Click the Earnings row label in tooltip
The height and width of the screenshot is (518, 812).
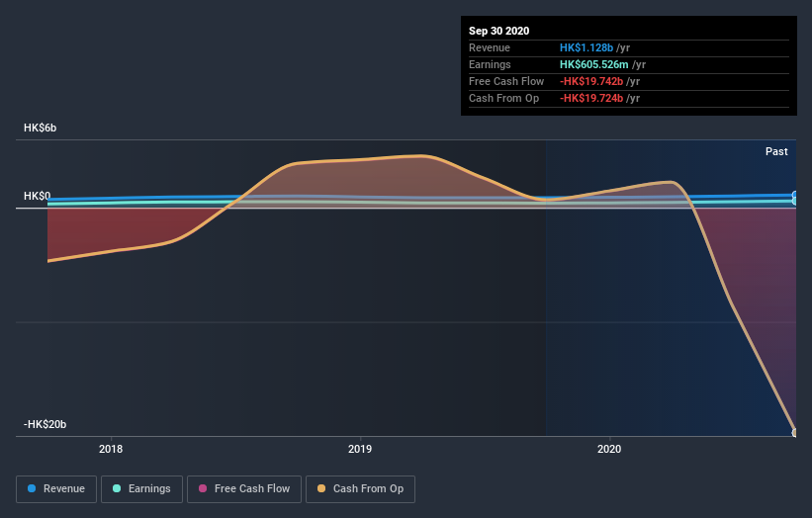pyautogui.click(x=490, y=64)
